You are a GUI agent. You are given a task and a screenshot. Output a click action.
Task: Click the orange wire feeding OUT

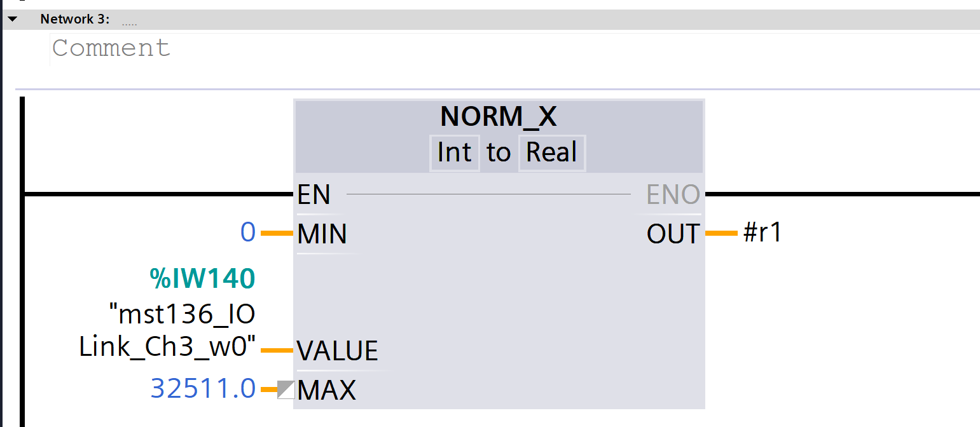721,233
